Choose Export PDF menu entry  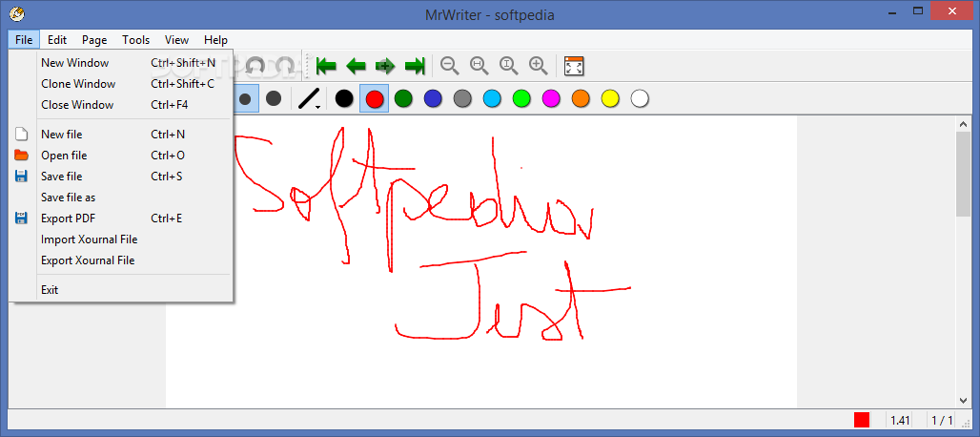click(121, 218)
